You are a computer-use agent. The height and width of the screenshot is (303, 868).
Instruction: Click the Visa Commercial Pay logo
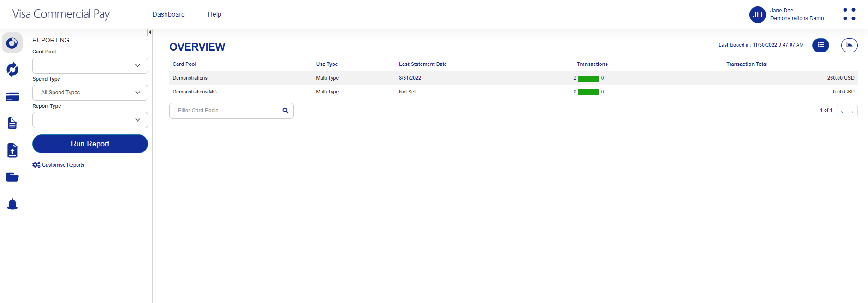point(61,14)
